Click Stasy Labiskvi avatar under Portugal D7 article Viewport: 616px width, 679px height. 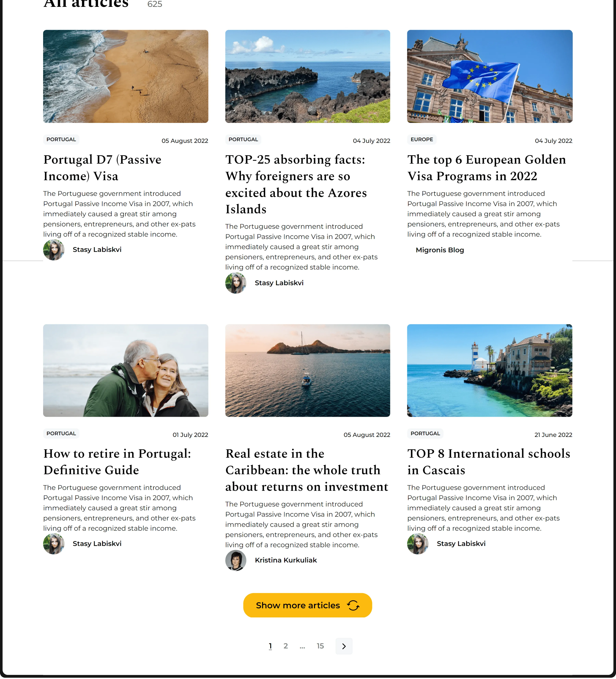tap(54, 250)
